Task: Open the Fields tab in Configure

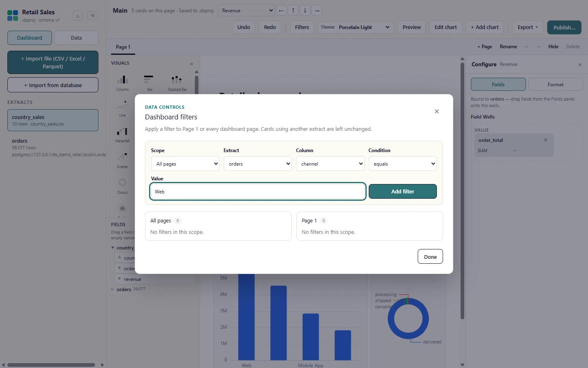Action: (x=498, y=84)
